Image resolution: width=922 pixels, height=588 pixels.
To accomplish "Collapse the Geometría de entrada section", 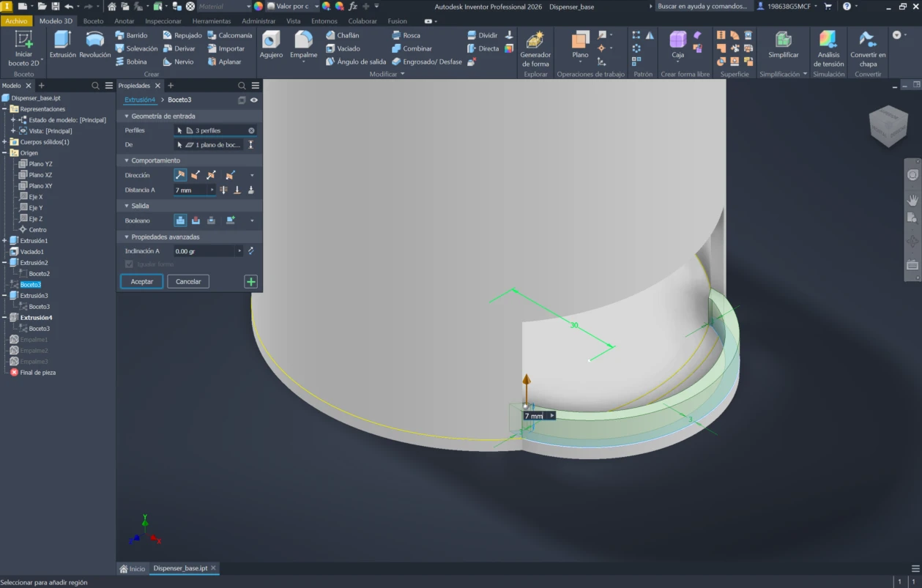I will [x=127, y=116].
